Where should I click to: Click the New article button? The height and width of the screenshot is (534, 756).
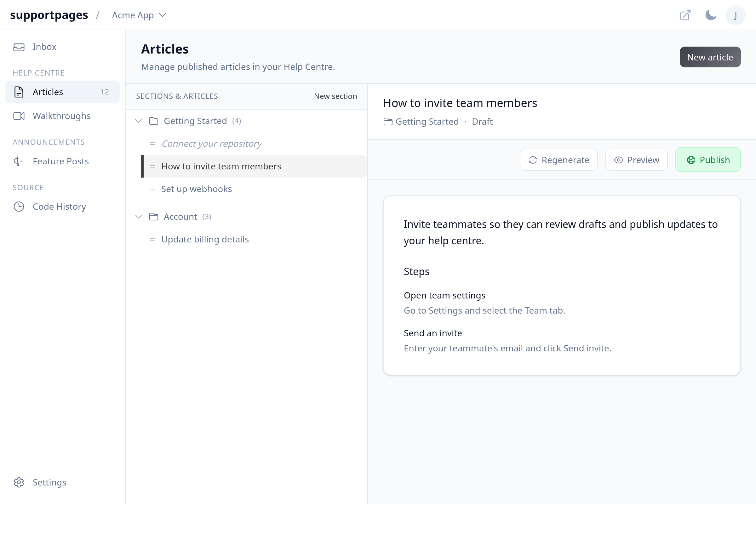tap(710, 57)
